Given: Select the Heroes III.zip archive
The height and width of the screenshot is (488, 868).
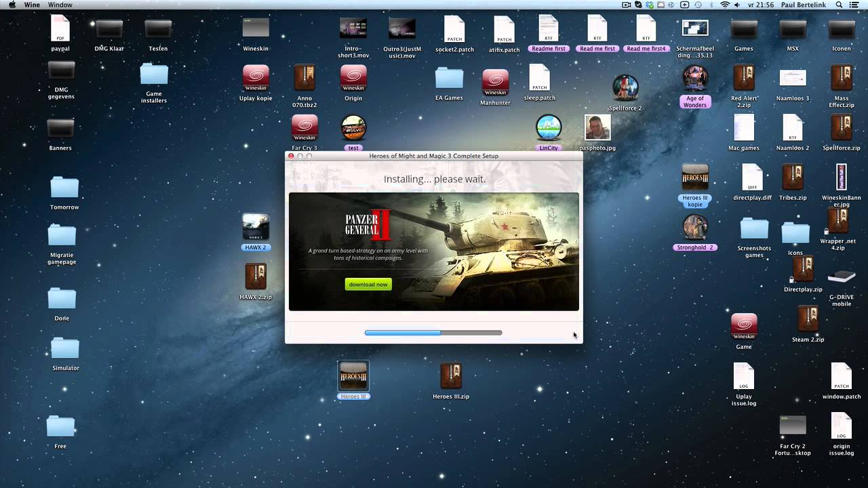Looking at the screenshot, I should (451, 375).
